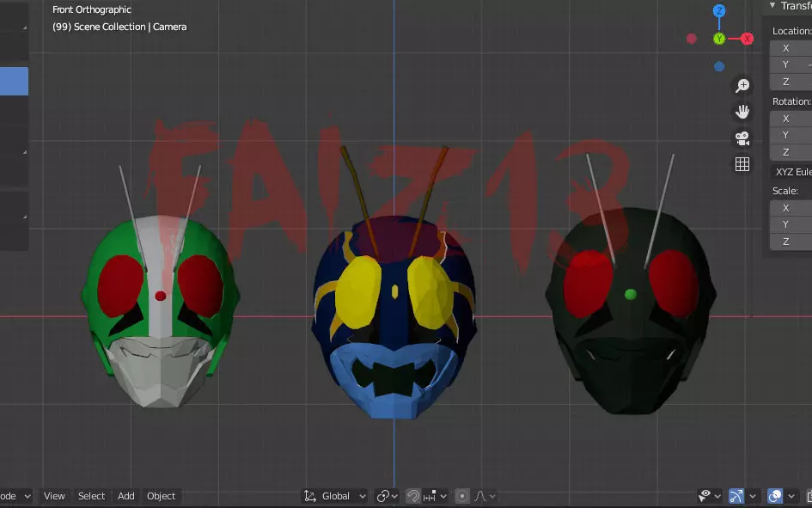Screen dimensions: 812x508
Task: Click the red X axis on the navigation gizmo
Action: point(747,39)
